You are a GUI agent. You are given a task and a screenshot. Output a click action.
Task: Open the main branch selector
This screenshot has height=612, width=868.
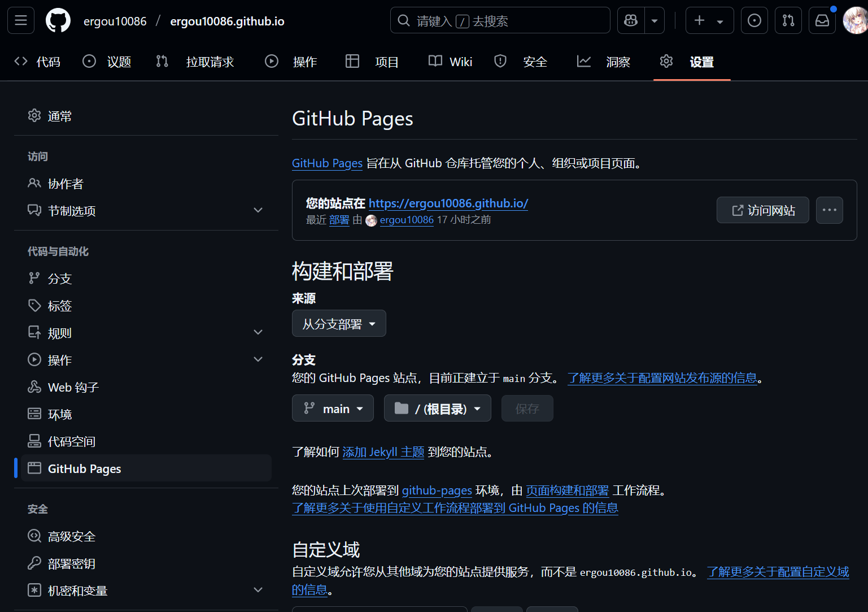(x=333, y=409)
